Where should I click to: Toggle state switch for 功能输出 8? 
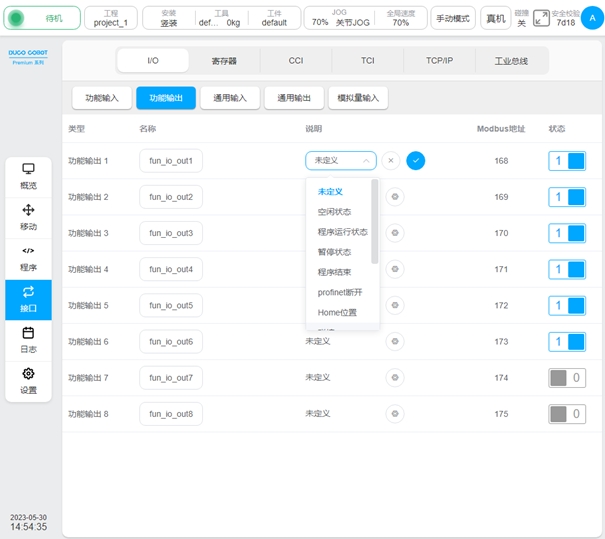(x=567, y=414)
